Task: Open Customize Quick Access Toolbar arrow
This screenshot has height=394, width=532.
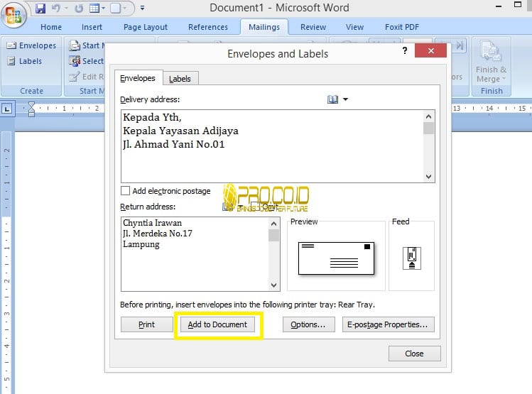Action: pos(143,8)
